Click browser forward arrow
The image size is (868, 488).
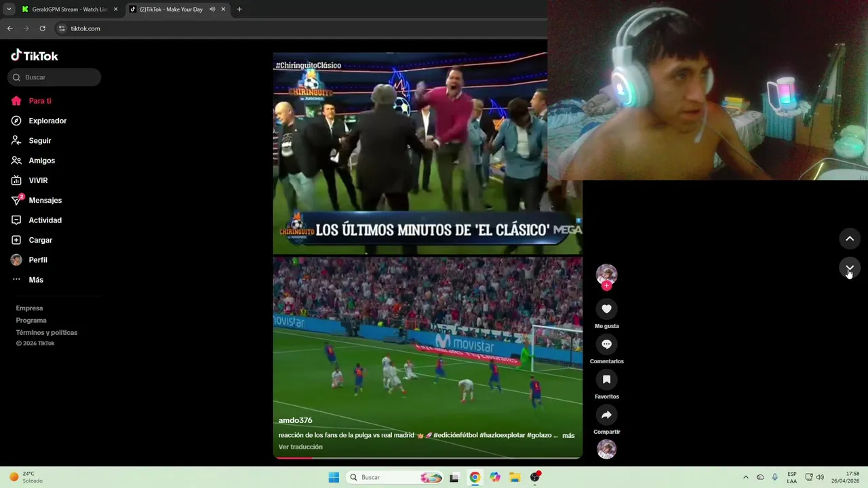[x=26, y=28]
